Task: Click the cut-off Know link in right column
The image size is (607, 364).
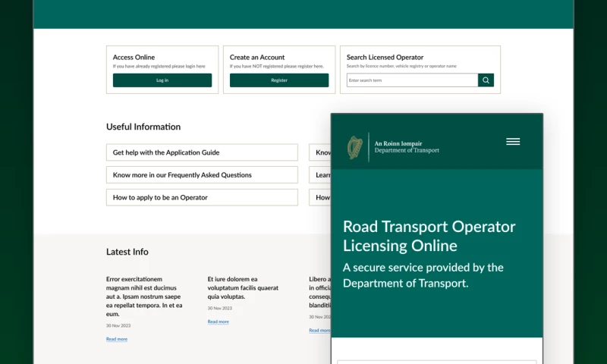Action: pyautogui.click(x=320, y=152)
